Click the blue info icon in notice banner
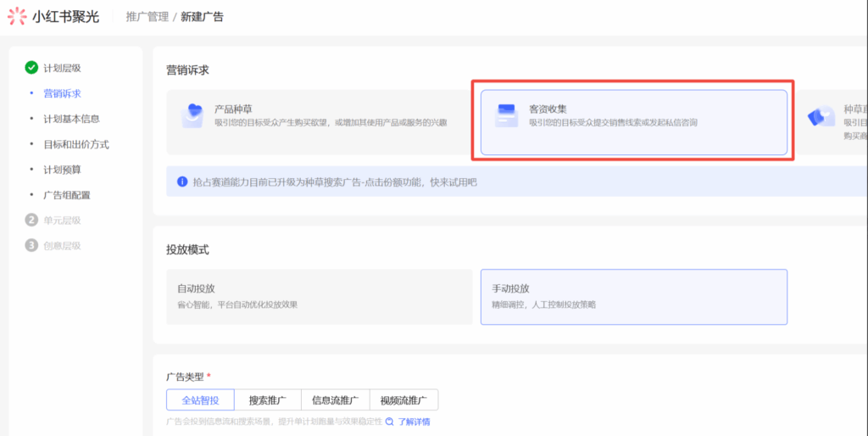The width and height of the screenshot is (868, 436). pos(181,182)
